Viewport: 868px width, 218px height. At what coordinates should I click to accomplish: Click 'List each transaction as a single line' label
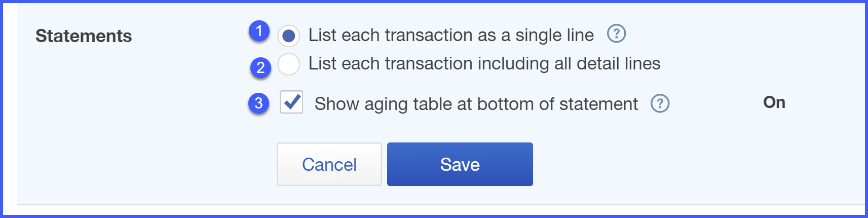(451, 35)
